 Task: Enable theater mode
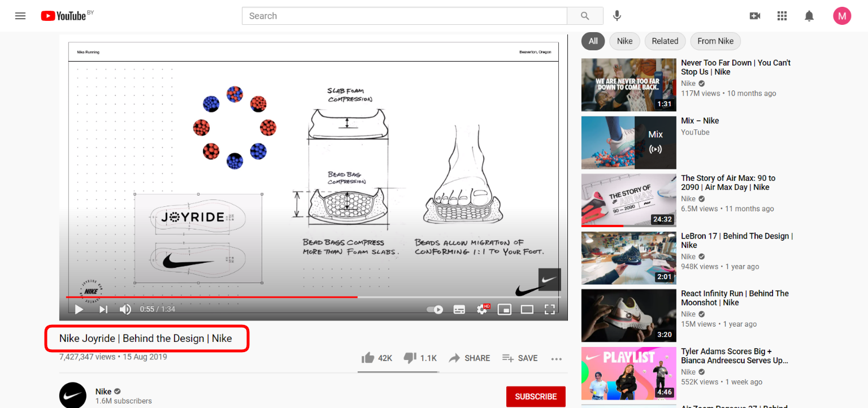pyautogui.click(x=527, y=309)
